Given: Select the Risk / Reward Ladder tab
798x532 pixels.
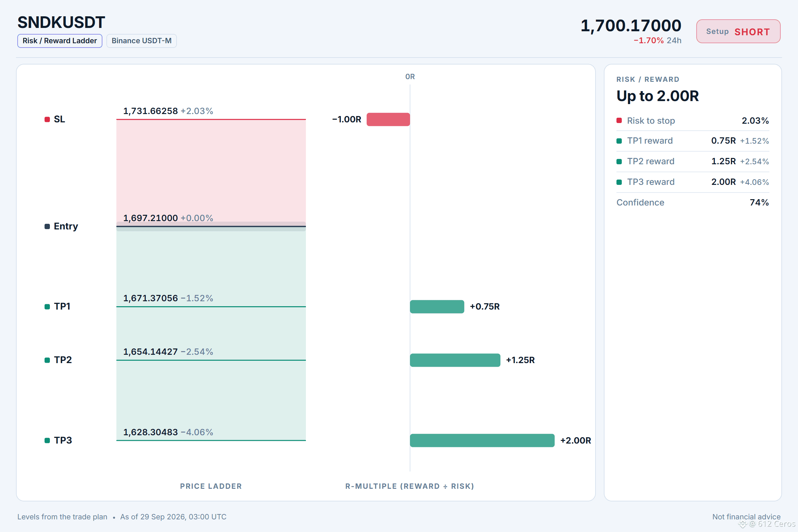Looking at the screenshot, I should click(x=60, y=41).
